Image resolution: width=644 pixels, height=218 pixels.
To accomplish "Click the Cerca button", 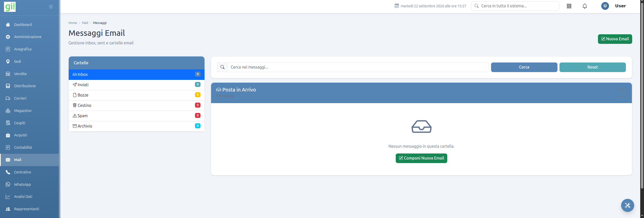I will 524,67.
